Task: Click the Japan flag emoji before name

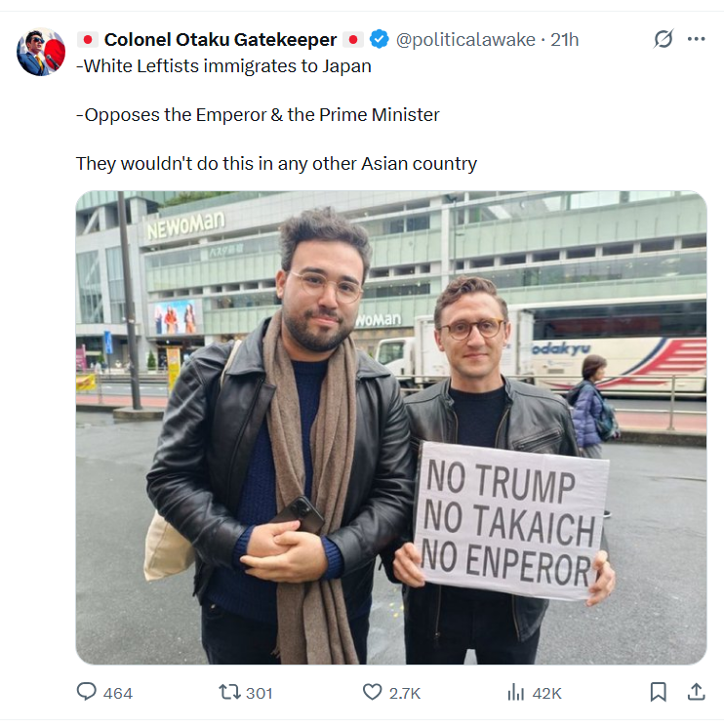Action: point(88,40)
